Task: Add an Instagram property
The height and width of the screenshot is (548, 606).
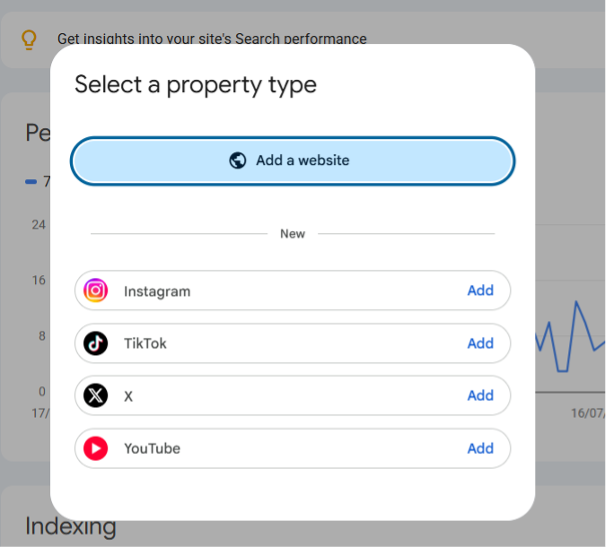Action: point(480,290)
